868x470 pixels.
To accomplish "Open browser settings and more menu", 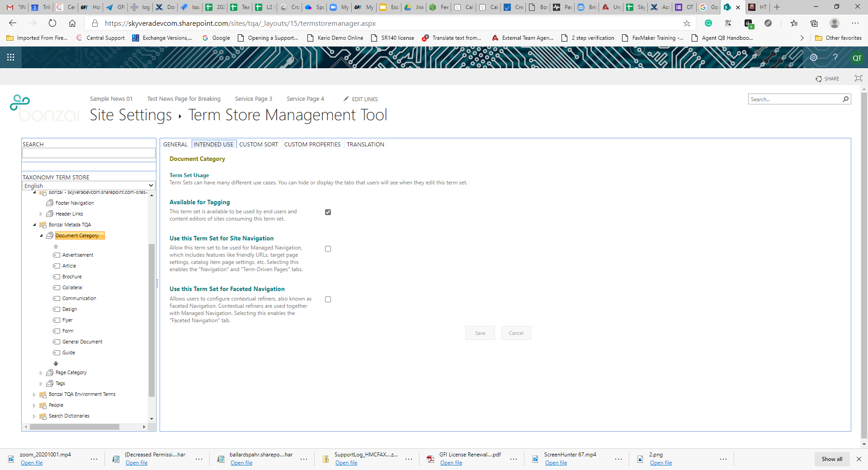I will click(x=855, y=23).
